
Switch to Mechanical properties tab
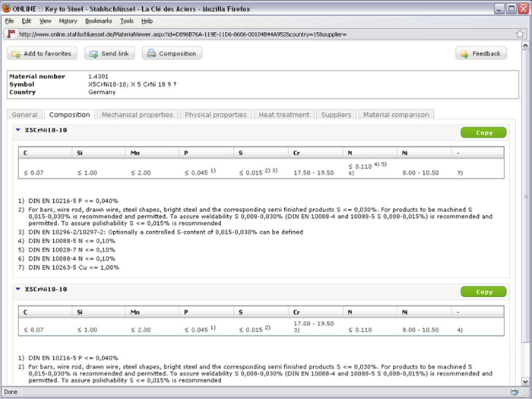[137, 115]
